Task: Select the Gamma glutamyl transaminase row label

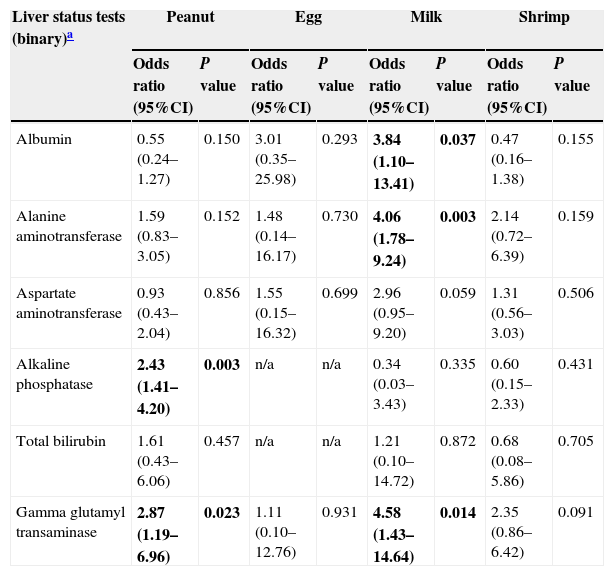Action: point(71,522)
